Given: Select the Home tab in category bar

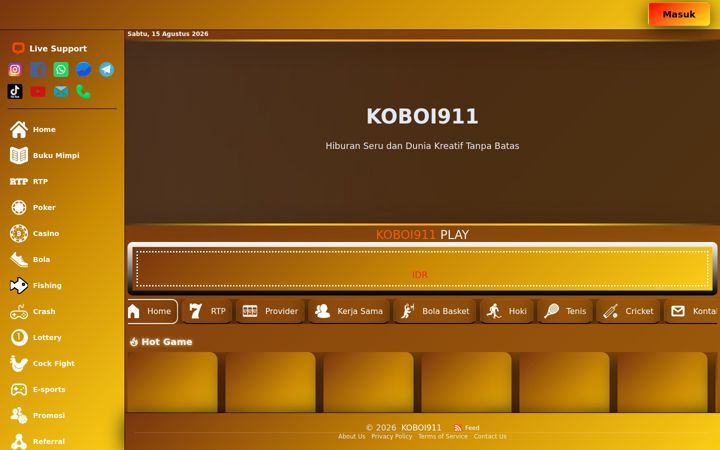Looking at the screenshot, I should click(x=152, y=311).
